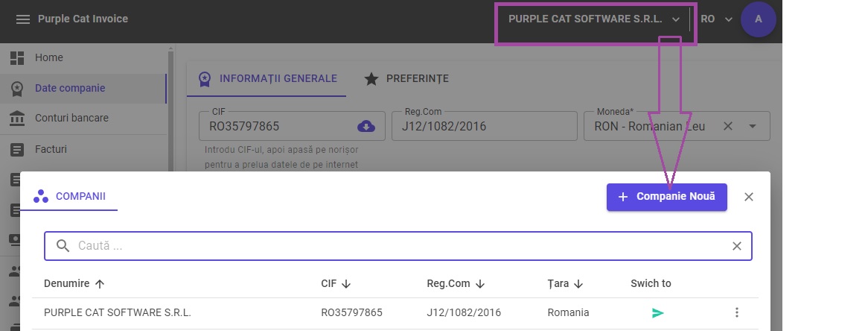
Task: Open the hamburger navigation menu
Action: pyautogui.click(x=23, y=19)
